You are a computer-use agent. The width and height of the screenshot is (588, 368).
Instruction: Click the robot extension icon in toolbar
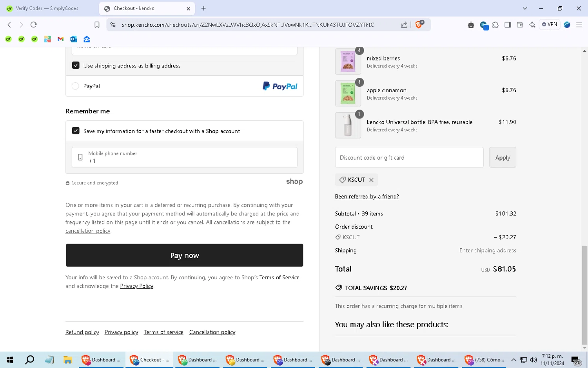pyautogui.click(x=471, y=25)
